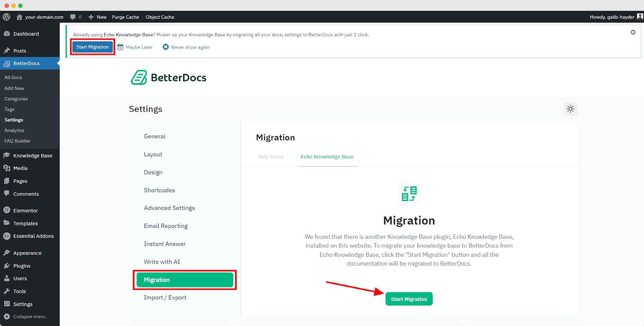Click the BetterDocs sidebar menu icon

click(x=7, y=64)
